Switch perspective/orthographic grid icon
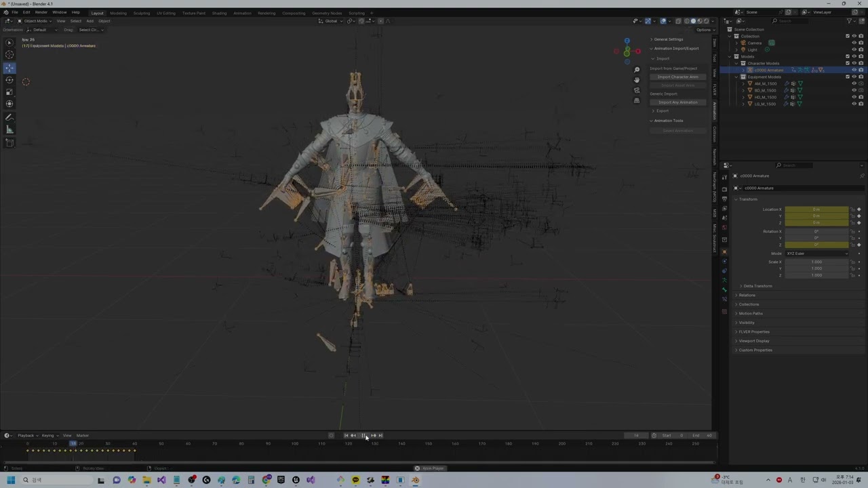The width and height of the screenshot is (868, 488). coord(636,100)
